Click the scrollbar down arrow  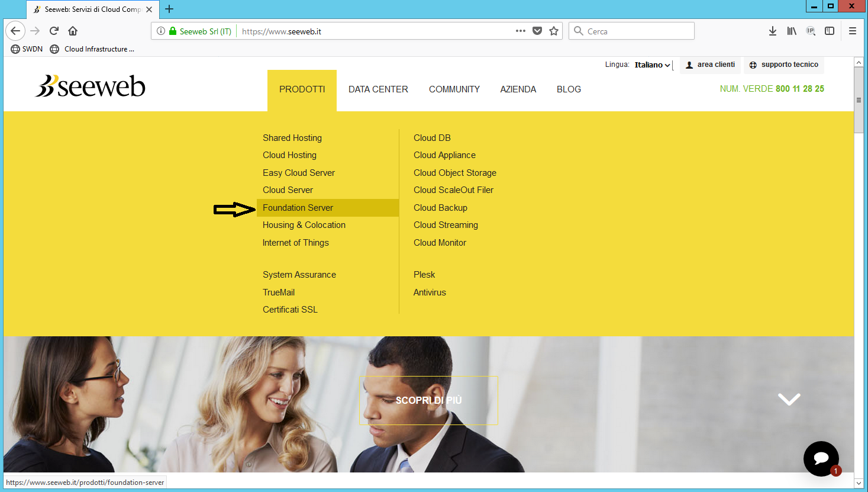[x=859, y=483]
